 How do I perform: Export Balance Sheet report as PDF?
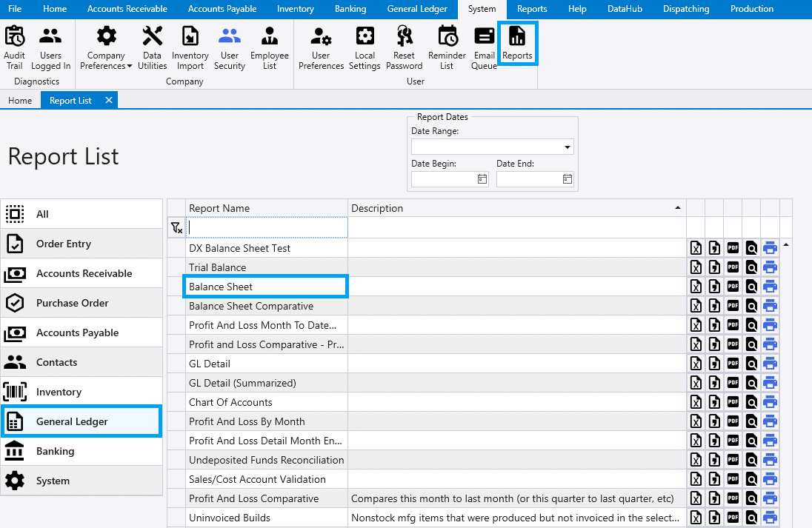[x=733, y=287]
